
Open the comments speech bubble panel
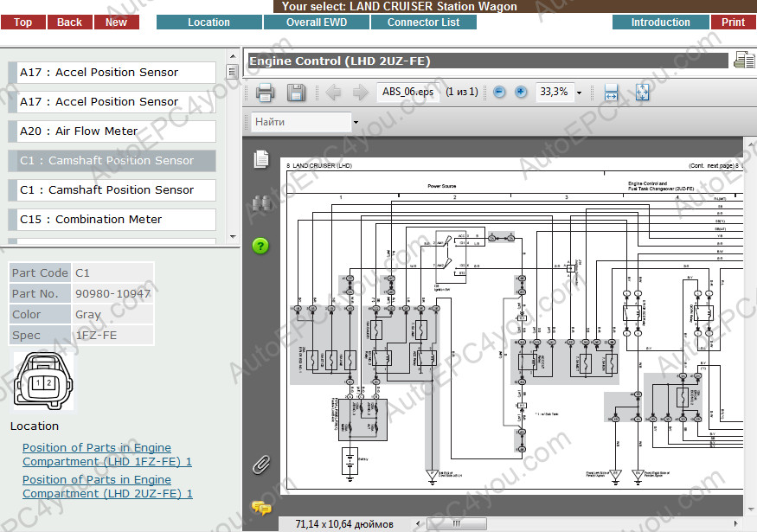(260, 508)
